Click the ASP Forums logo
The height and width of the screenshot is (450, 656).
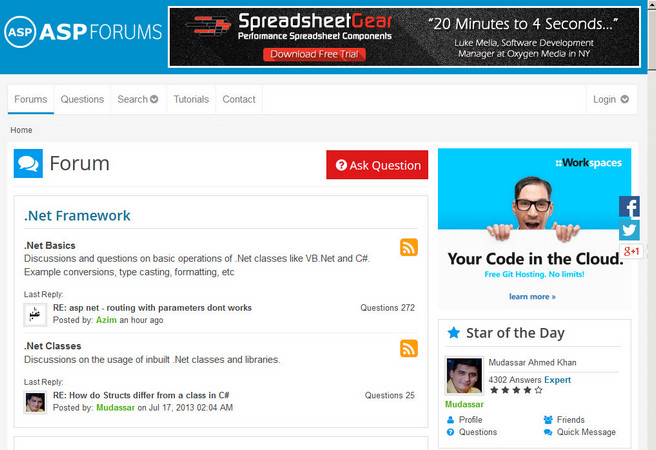click(x=83, y=32)
